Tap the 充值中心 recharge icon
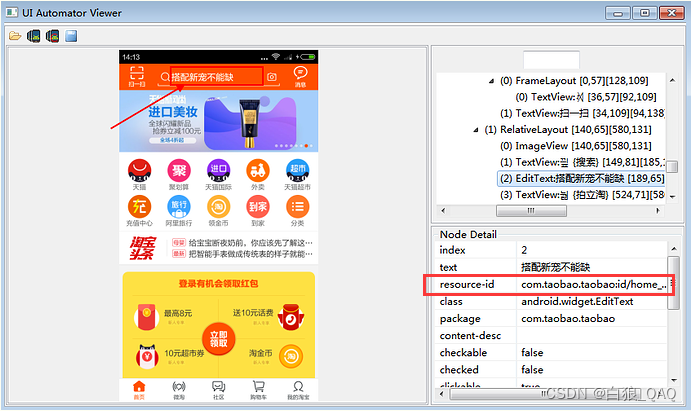Viewport: 691px width, 411px height. coord(139,207)
